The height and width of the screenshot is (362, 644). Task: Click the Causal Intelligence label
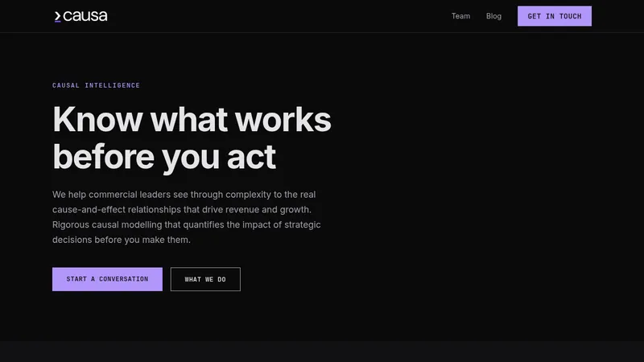coord(96,85)
